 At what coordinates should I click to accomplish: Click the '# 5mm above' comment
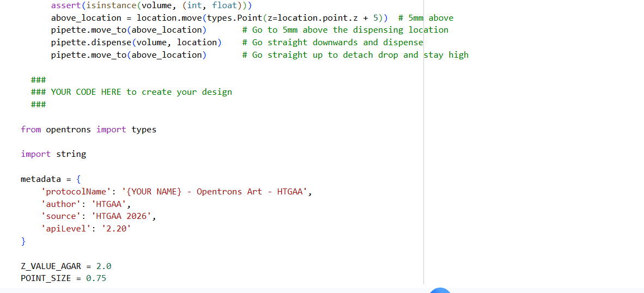click(426, 18)
